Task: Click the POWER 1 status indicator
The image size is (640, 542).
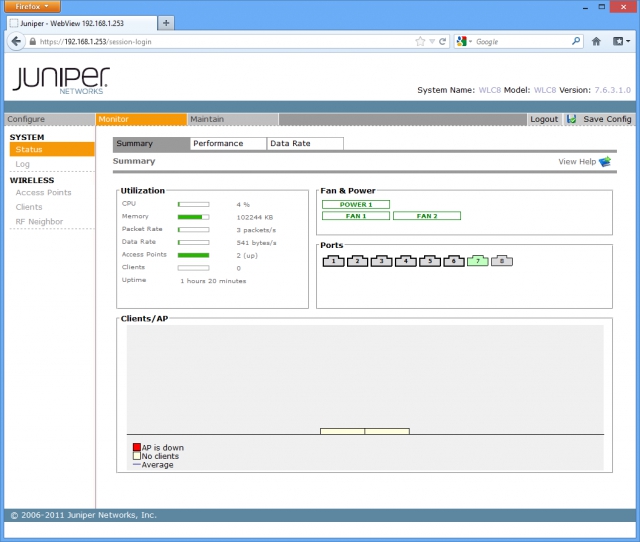Action: point(356,204)
